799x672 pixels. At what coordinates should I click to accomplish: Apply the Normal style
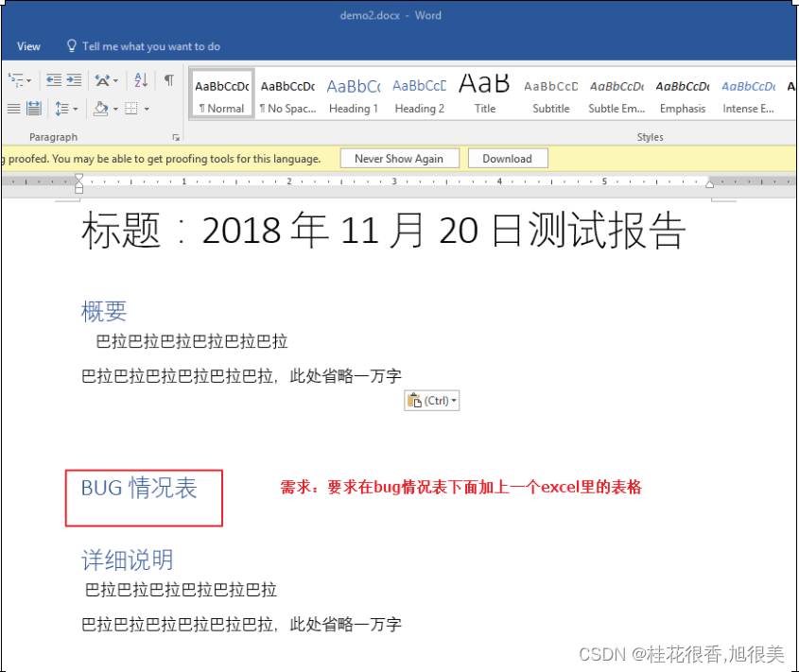pyautogui.click(x=221, y=95)
